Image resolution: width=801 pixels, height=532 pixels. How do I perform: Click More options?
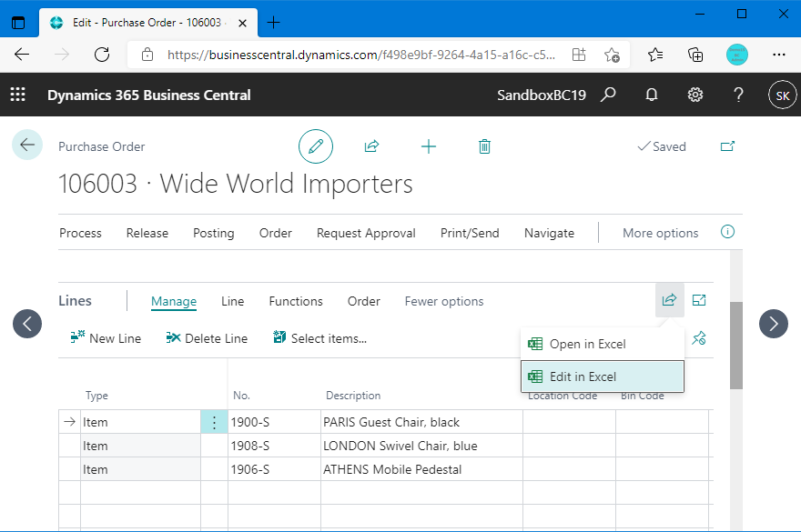[x=660, y=233]
